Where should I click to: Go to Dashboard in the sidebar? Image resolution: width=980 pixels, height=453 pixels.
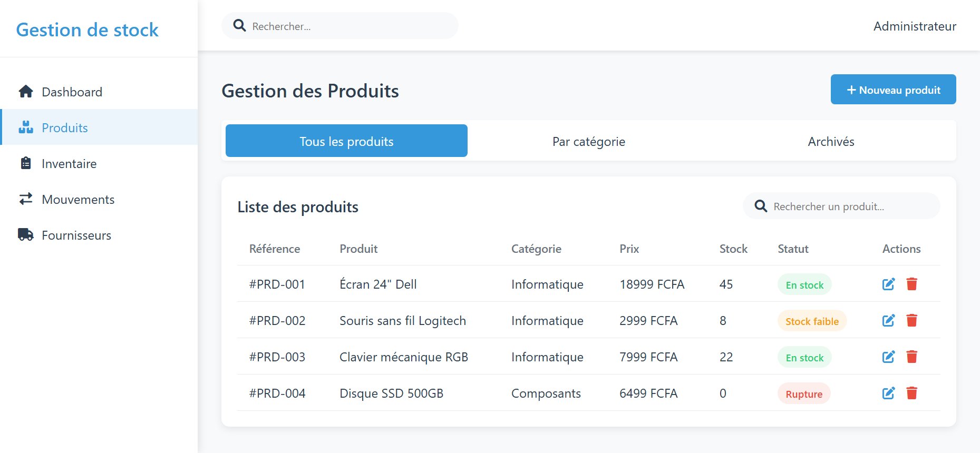pos(72,92)
